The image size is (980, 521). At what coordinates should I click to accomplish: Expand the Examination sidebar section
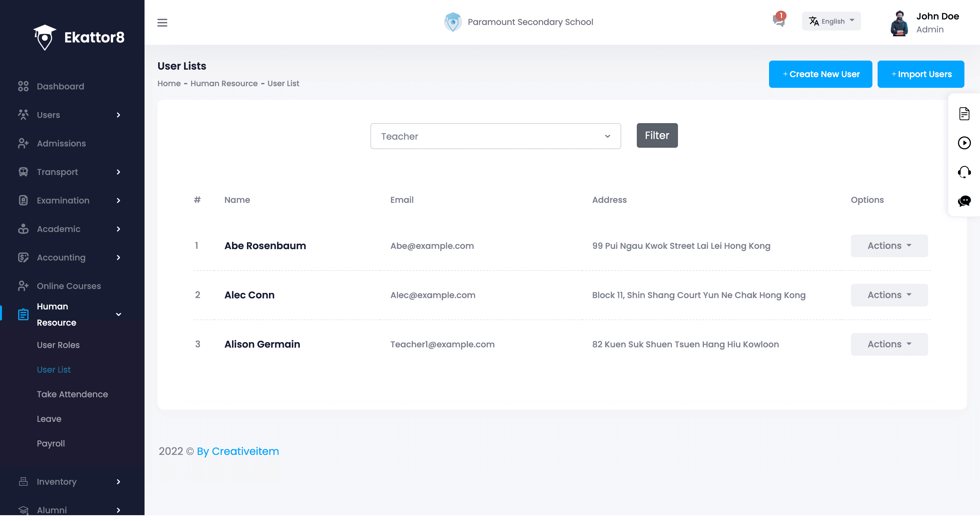63,201
